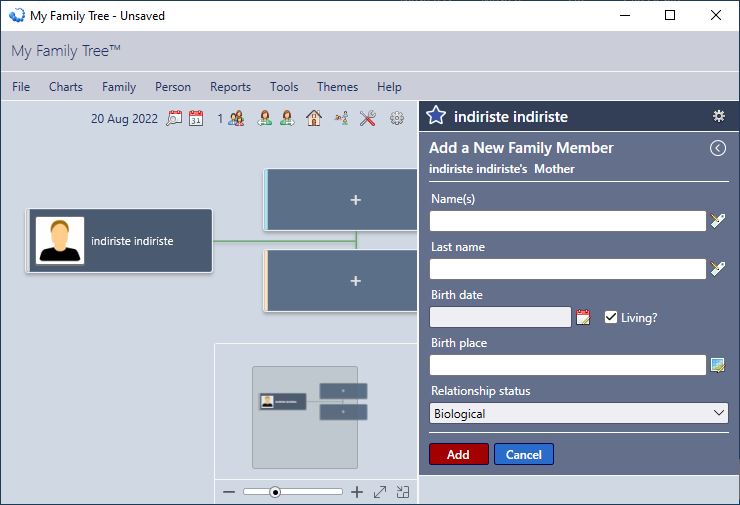Click the zoom in plus icon
The height and width of the screenshot is (505, 740).
click(357, 492)
